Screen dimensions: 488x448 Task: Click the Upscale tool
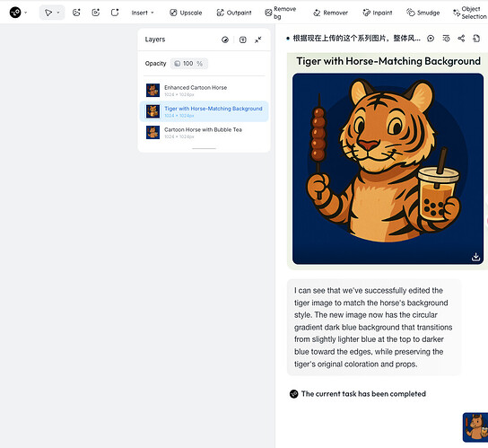(x=186, y=13)
